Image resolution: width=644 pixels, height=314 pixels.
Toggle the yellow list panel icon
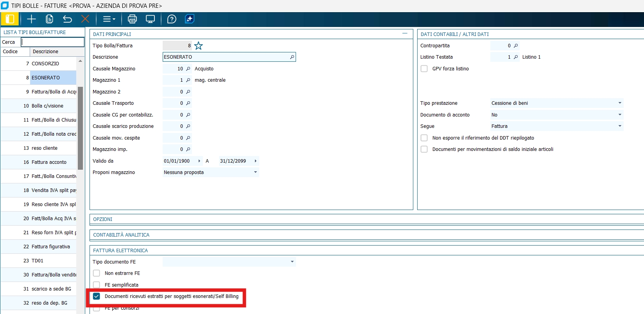9,19
